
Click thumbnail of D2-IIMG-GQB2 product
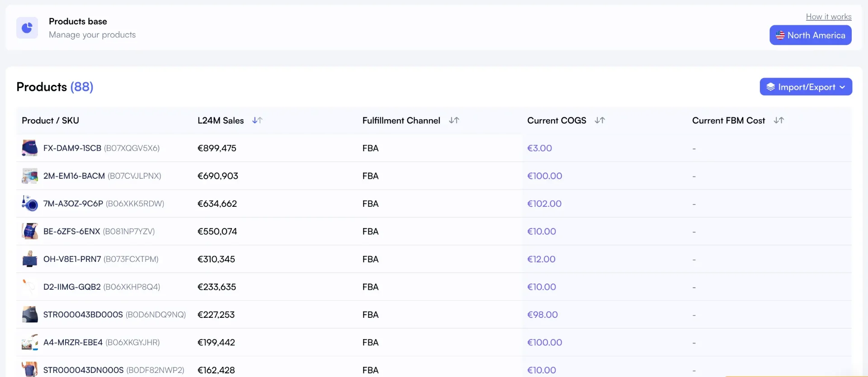click(30, 287)
